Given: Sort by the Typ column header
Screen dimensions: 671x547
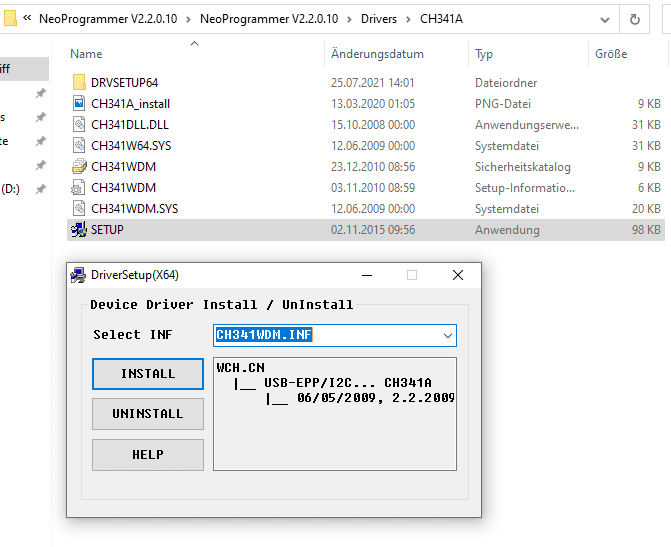Looking at the screenshot, I should tap(484, 54).
